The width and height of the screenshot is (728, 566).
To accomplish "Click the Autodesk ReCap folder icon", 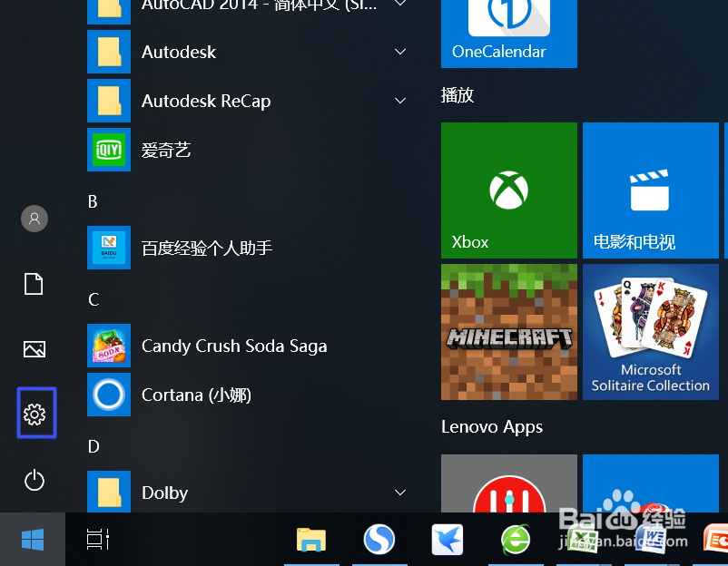I will 109,101.
